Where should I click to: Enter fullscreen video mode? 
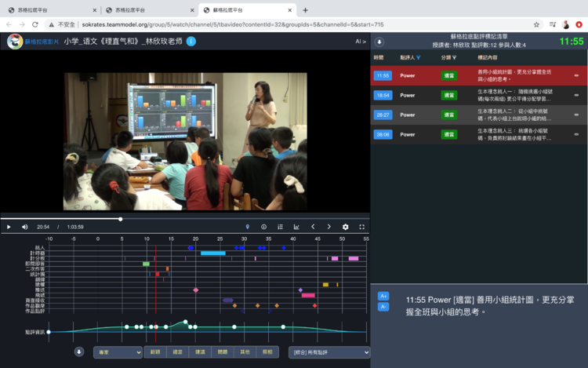click(362, 227)
